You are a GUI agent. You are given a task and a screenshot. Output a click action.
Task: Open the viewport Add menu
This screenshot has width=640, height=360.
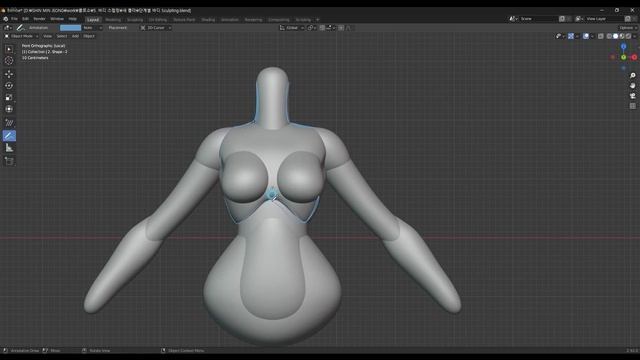(x=75, y=36)
